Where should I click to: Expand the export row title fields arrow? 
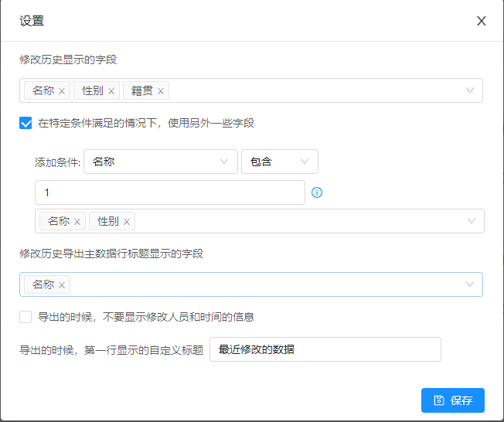470,284
